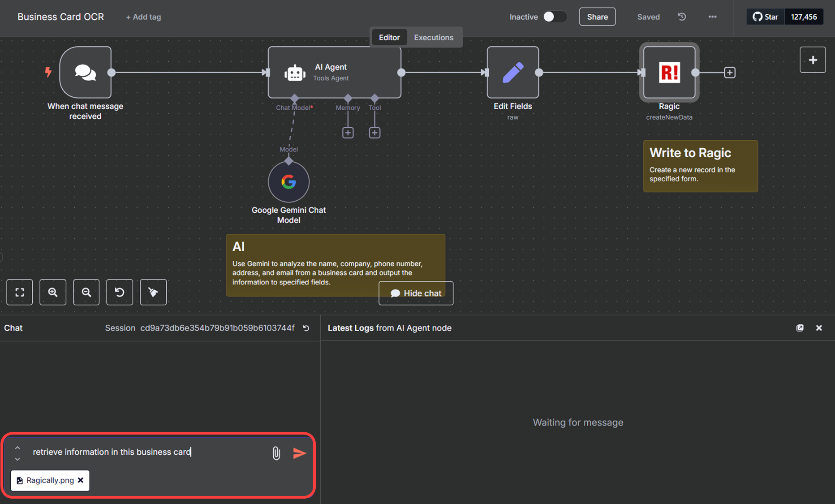Open the Edit Fields pencil node
The height and width of the screenshot is (504, 835).
(x=512, y=72)
